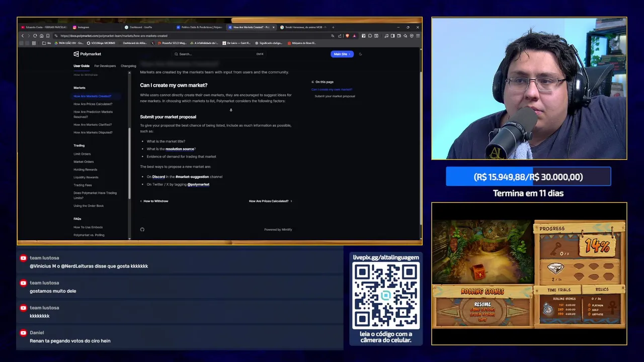Viewport: 644px width, 362px height.
Task: Open the For Developers docs tab
Action: point(105,66)
